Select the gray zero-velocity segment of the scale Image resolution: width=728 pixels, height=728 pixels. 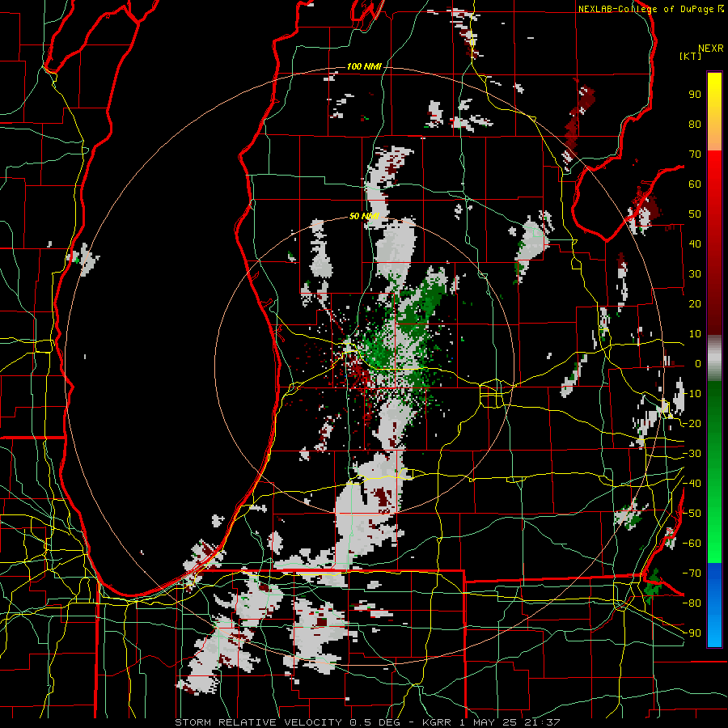[x=714, y=358]
